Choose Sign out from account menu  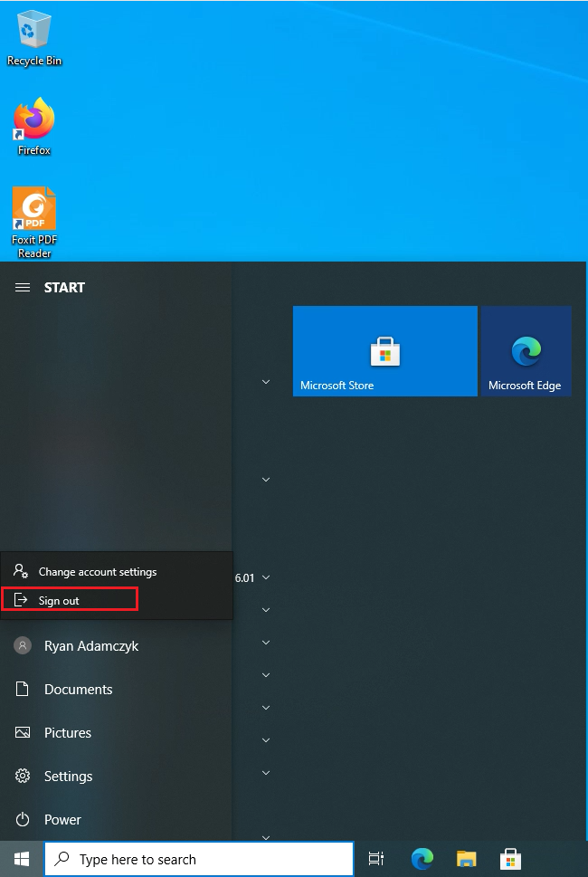69,600
